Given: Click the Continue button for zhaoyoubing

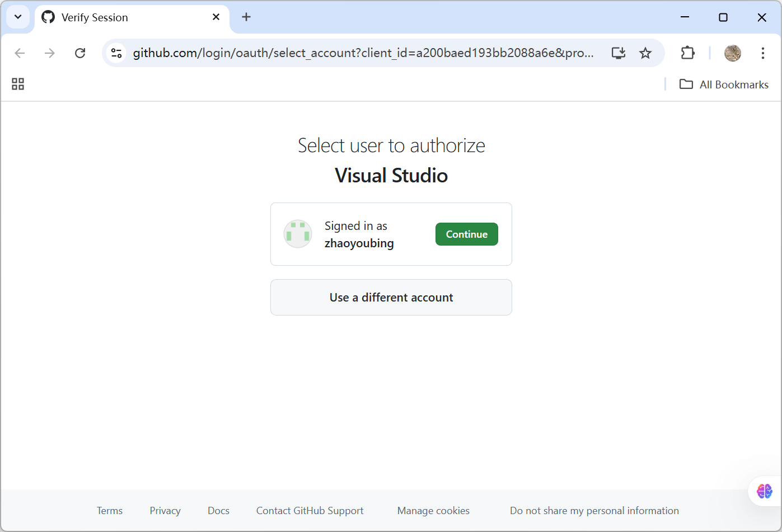Looking at the screenshot, I should (466, 234).
